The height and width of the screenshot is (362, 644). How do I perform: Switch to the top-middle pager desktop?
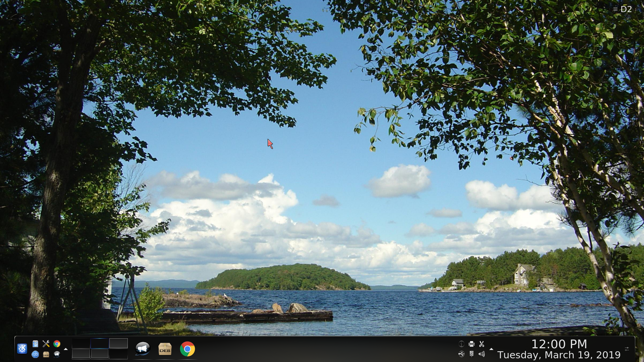coord(100,343)
